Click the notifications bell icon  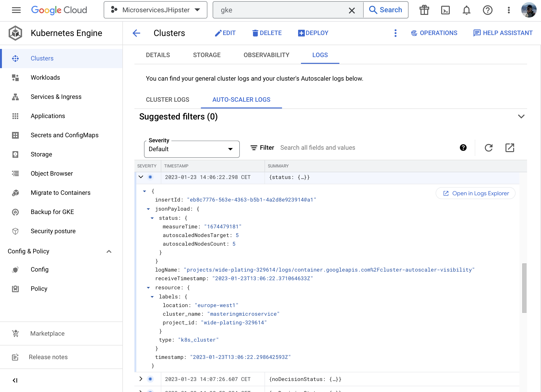click(466, 10)
